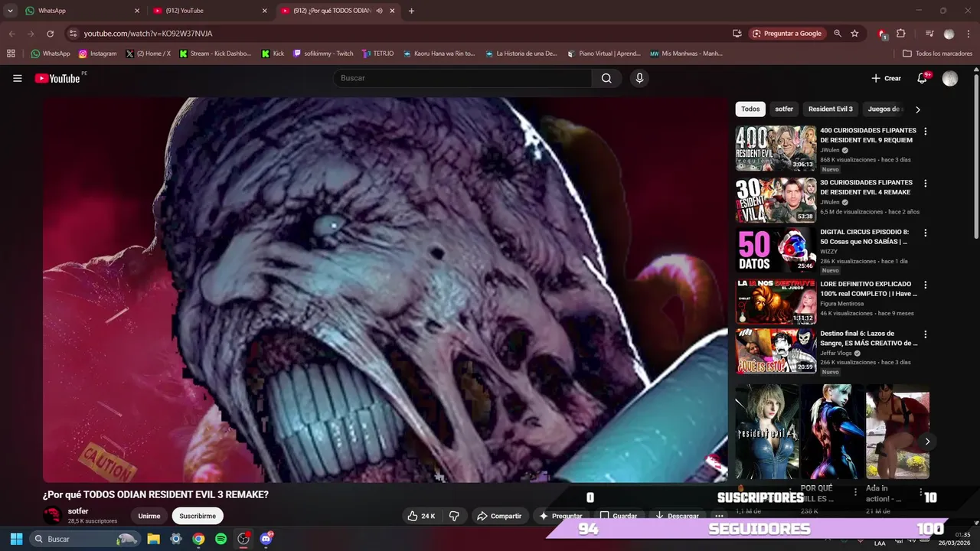Open options for 400 CURIOSIDADES video
This screenshot has height=551, width=980.
click(x=925, y=132)
